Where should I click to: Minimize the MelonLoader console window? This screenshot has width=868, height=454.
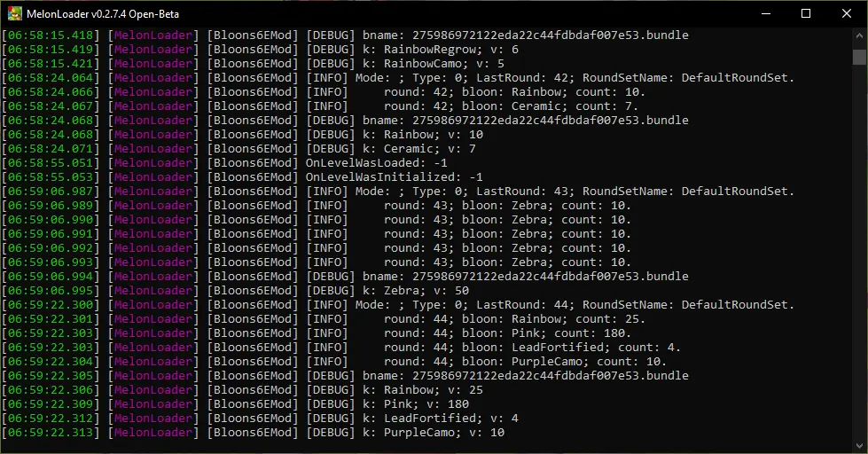pos(765,14)
